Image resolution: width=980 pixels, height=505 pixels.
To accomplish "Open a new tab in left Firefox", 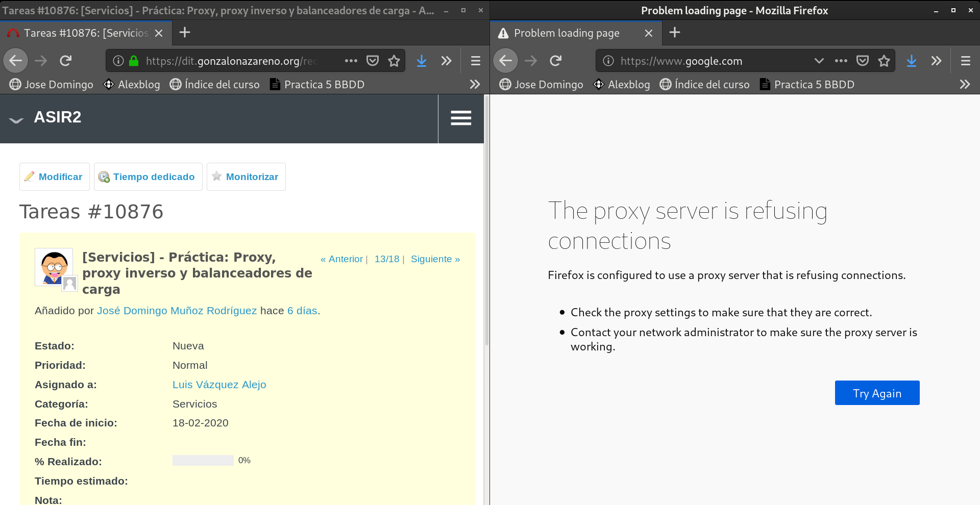I will tap(185, 33).
